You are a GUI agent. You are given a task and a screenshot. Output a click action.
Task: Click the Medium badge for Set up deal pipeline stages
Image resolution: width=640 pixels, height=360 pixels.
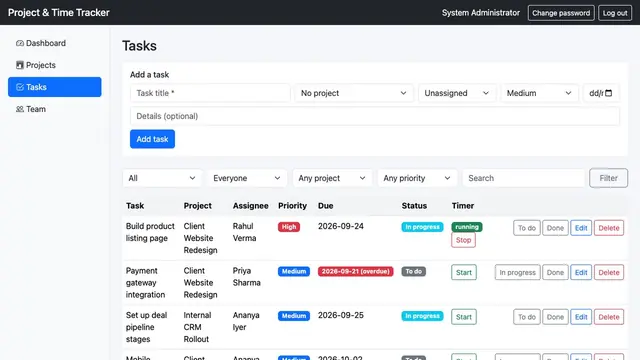pos(294,316)
